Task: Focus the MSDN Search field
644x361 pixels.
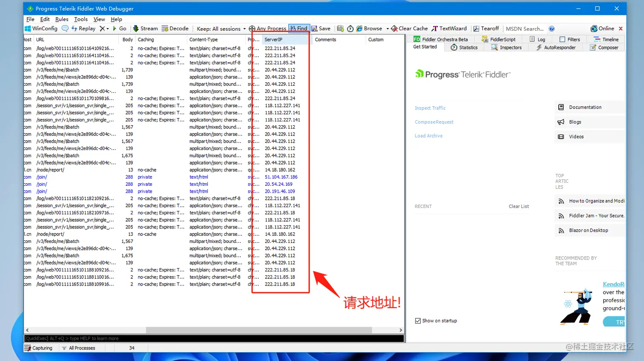Action: tap(525, 29)
